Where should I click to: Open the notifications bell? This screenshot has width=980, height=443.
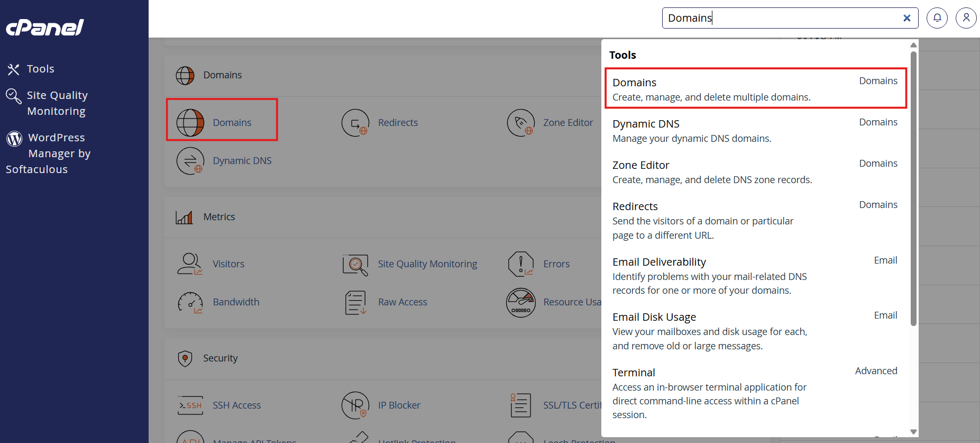pyautogui.click(x=937, y=18)
